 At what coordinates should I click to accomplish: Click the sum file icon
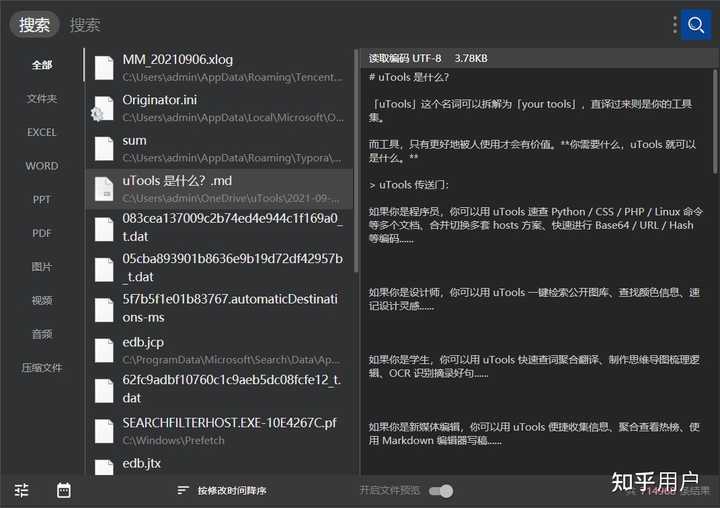click(104, 148)
